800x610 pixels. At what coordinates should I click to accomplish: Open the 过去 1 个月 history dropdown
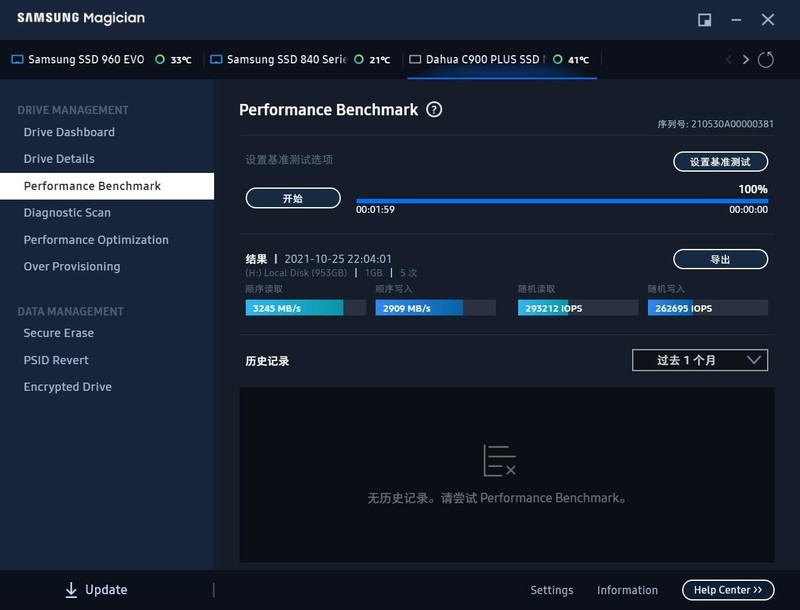(x=700, y=360)
